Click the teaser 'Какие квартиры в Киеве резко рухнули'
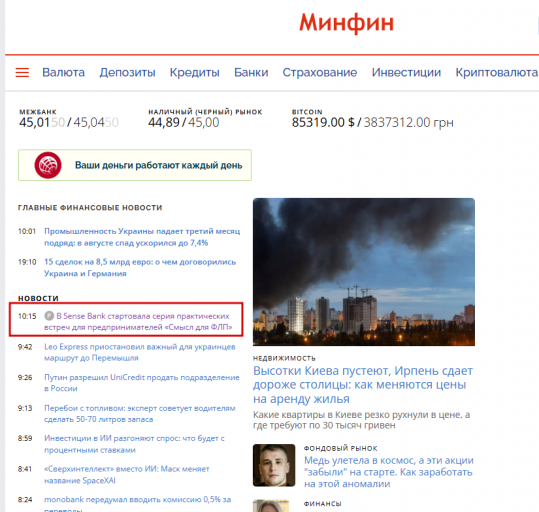This screenshot has height=512, width=539. [361, 420]
